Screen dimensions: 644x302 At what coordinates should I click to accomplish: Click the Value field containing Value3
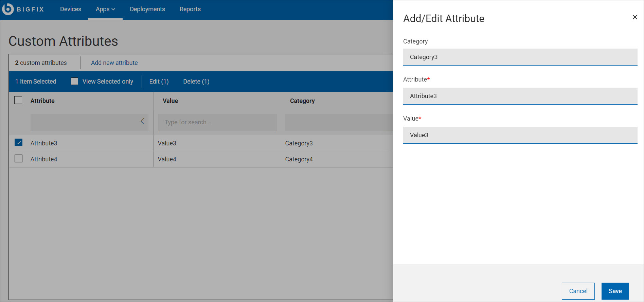520,135
